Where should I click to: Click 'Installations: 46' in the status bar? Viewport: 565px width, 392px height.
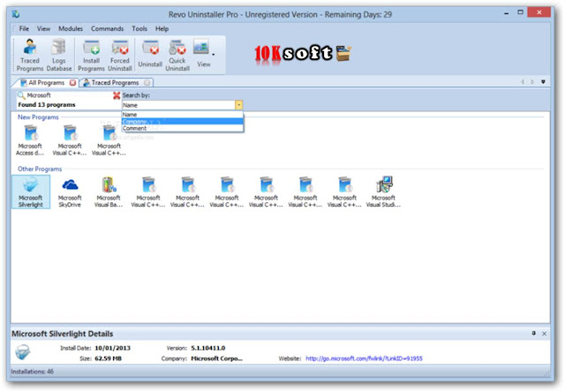pos(32,372)
